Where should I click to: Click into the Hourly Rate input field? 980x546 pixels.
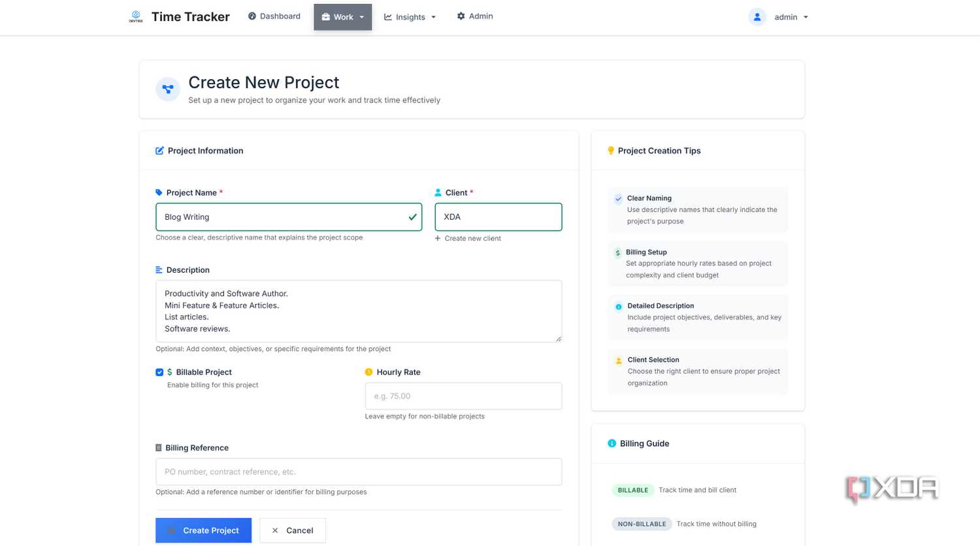coord(463,396)
